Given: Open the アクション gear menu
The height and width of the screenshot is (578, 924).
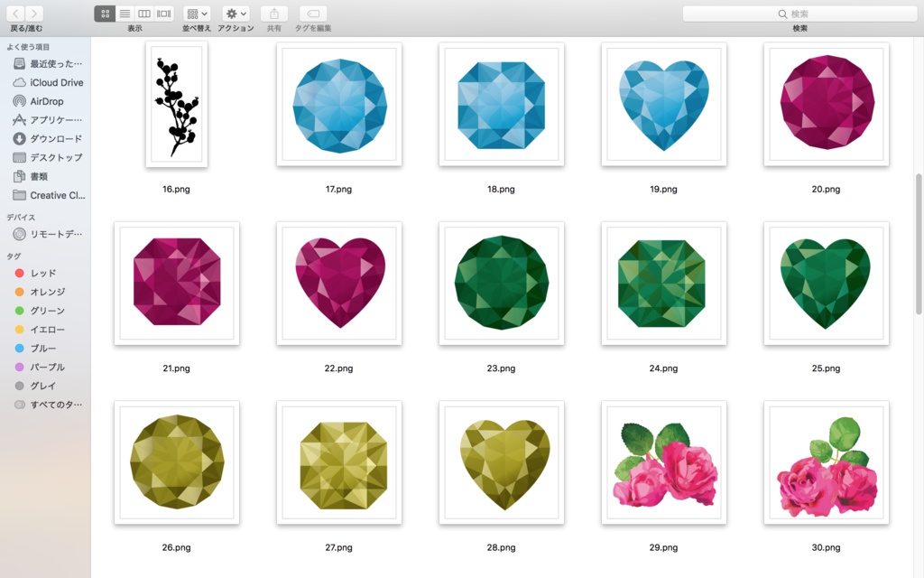Looking at the screenshot, I should (x=236, y=14).
